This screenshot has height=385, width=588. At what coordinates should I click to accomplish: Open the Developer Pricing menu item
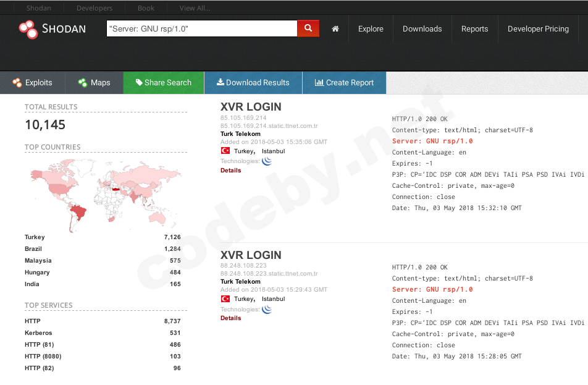538,29
